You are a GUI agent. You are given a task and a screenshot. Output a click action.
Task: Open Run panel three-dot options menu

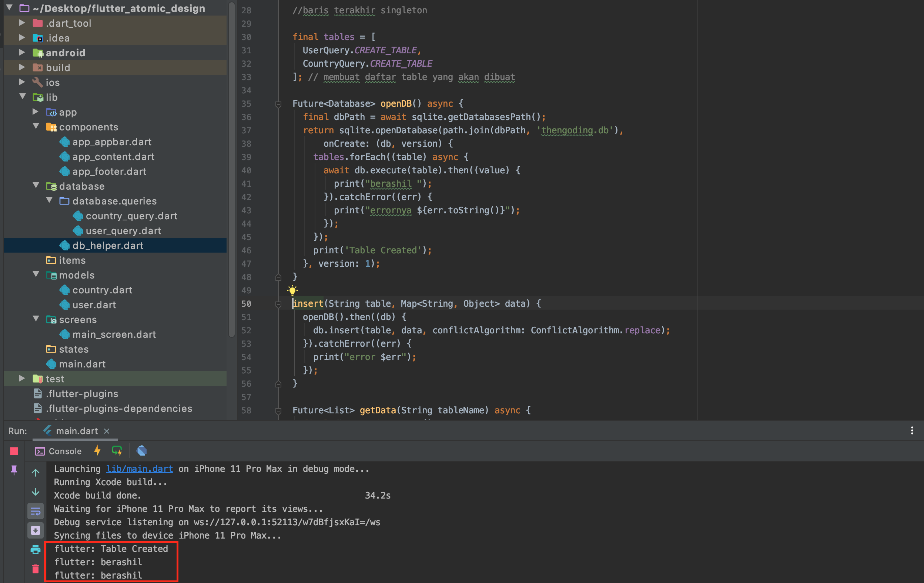tap(912, 431)
